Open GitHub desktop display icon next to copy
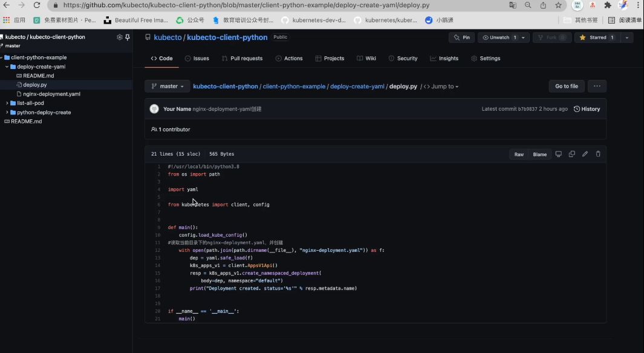 pos(558,154)
